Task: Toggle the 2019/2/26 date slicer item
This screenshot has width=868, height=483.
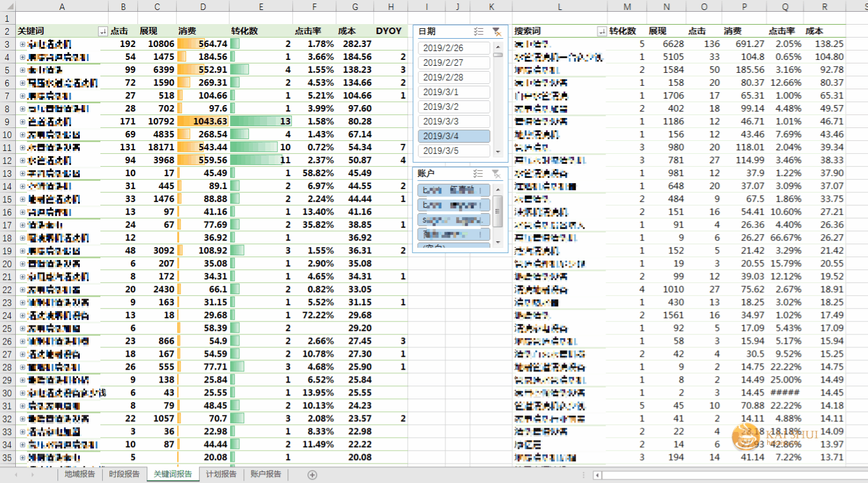Action: pos(454,48)
